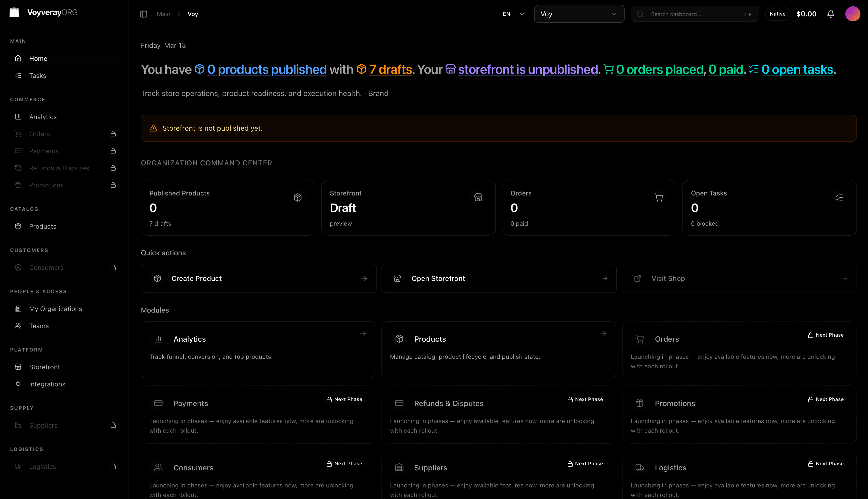The width and height of the screenshot is (868, 499).
Task: Click the Open Tasks checklist icon
Action: (x=839, y=197)
